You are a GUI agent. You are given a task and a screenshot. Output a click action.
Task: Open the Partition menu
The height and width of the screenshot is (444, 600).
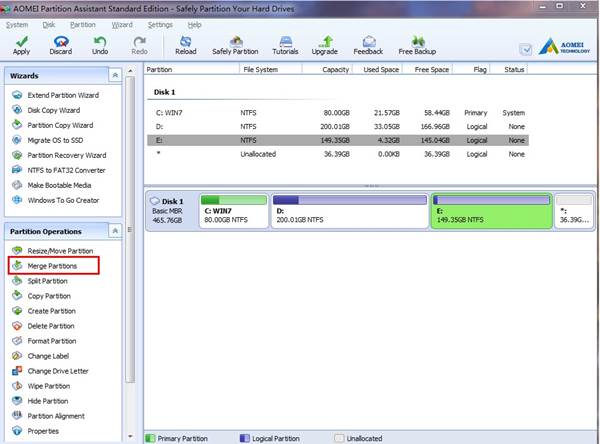pos(83,24)
